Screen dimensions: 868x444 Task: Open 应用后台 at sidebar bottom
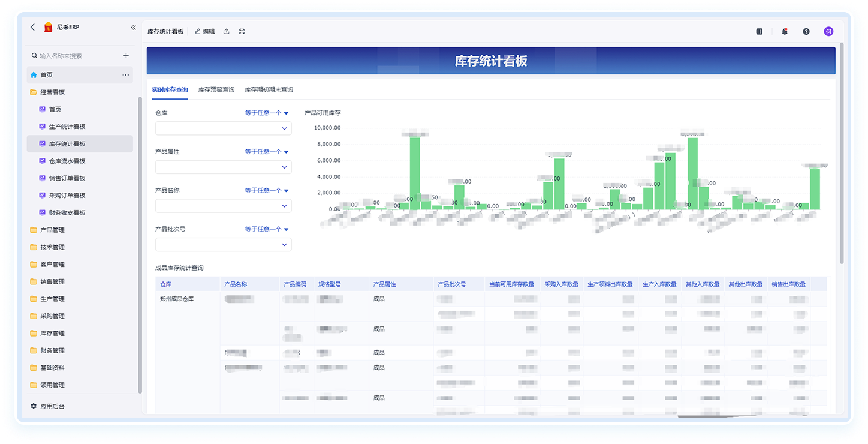point(52,406)
